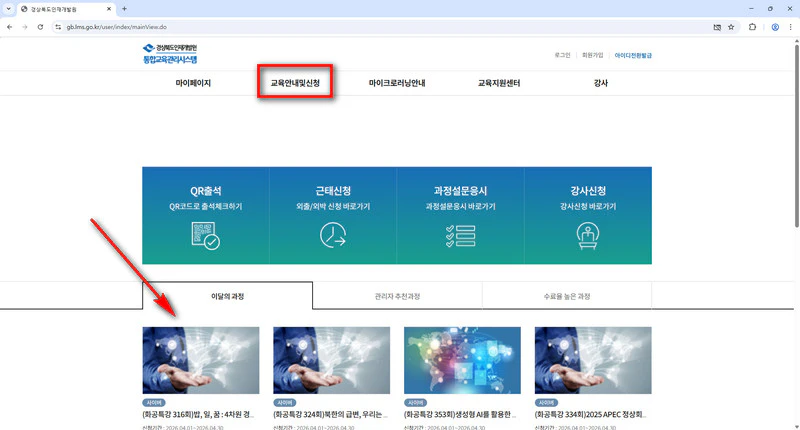Click the 로그인 link
The height and width of the screenshot is (430, 800).
point(561,56)
